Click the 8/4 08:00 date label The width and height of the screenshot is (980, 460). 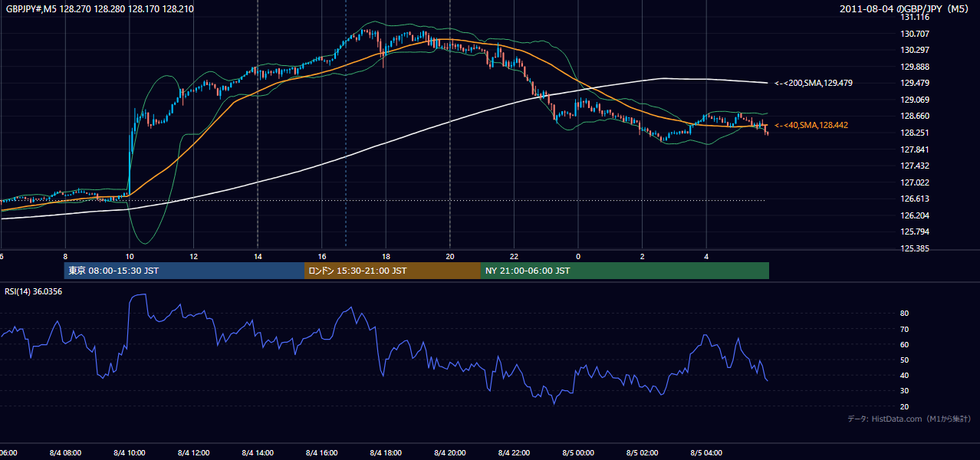tap(65, 452)
